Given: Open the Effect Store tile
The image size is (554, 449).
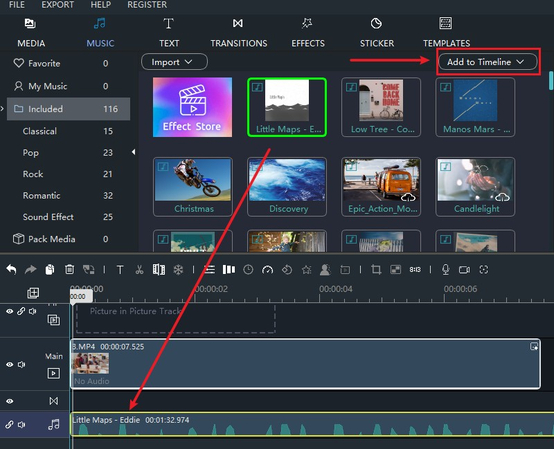Looking at the screenshot, I should [x=193, y=107].
